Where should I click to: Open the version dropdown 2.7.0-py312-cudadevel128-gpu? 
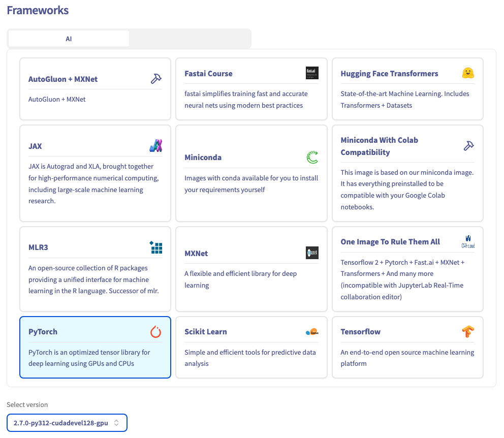(67, 423)
